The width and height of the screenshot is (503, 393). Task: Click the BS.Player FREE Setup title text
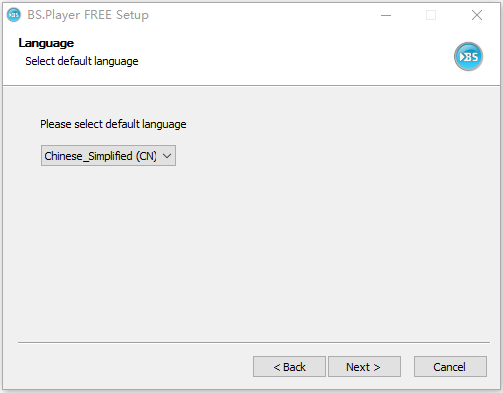point(88,15)
